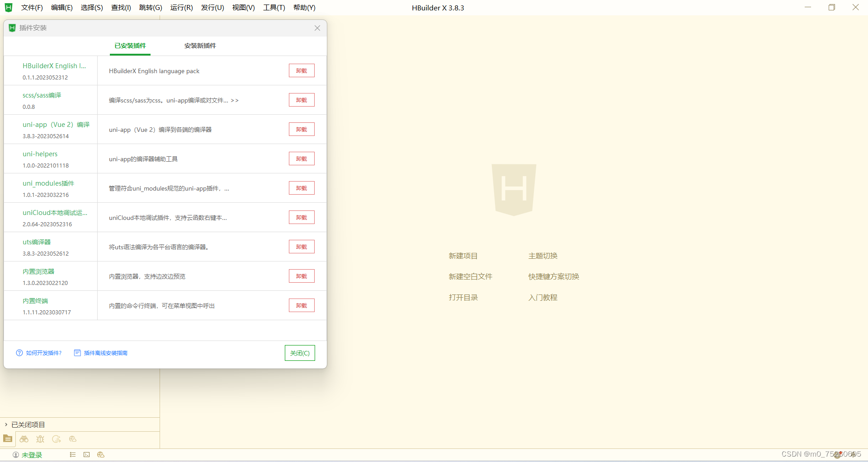The height and width of the screenshot is (462, 868).
Task: Uninstall the uts编译器 plugin
Action: (302, 247)
